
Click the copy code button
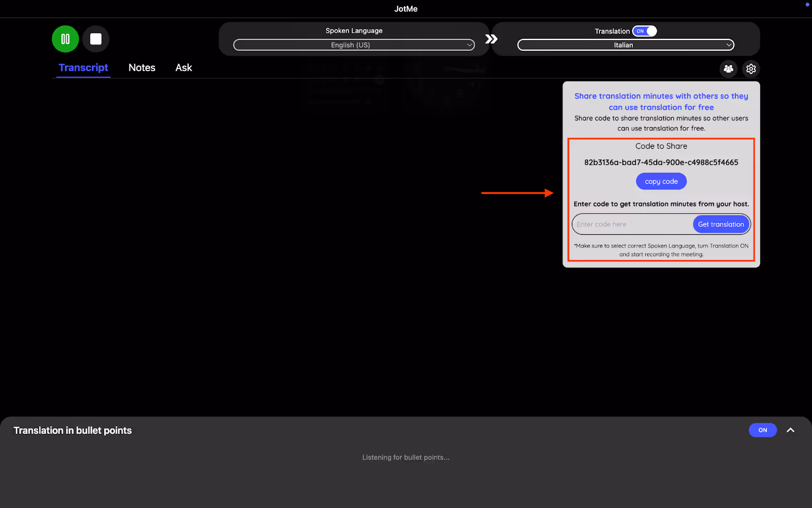pos(661,181)
